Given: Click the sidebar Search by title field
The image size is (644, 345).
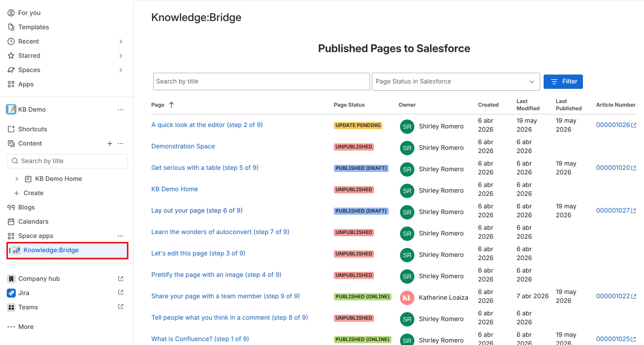Looking at the screenshot, I should [x=68, y=161].
